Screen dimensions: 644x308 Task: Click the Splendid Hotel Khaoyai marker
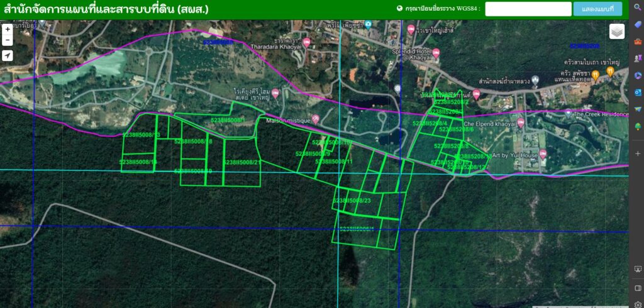point(435,51)
